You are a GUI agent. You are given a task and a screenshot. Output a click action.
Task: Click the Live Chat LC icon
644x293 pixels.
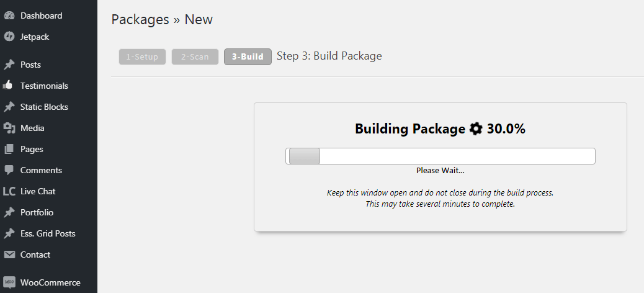coord(9,191)
